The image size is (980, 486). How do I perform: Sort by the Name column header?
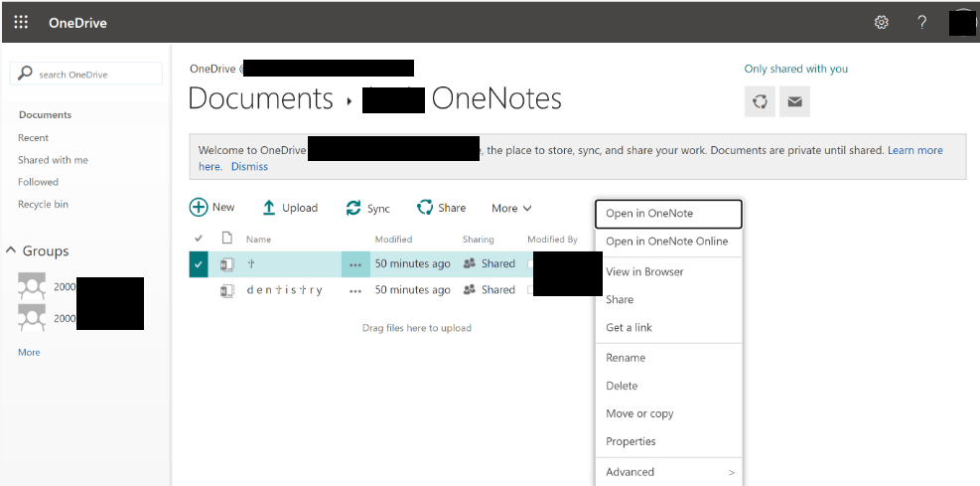pos(259,239)
